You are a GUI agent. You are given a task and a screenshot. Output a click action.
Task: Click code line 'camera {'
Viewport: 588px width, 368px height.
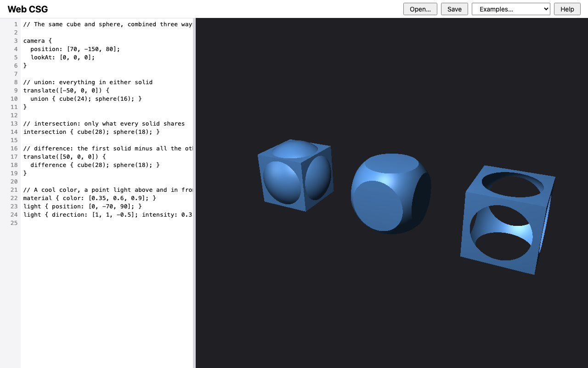(38, 41)
